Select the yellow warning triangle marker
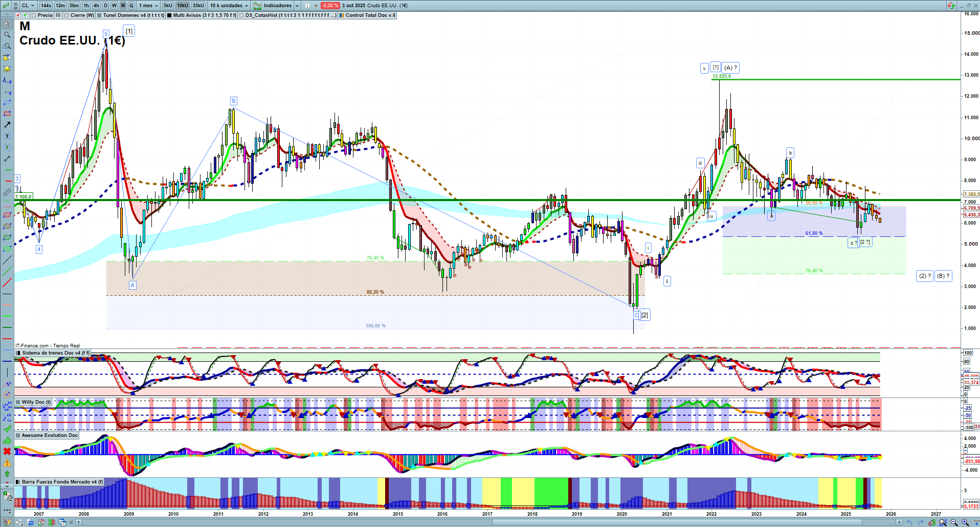Screen dimensions: 980x527 pos(7,463)
